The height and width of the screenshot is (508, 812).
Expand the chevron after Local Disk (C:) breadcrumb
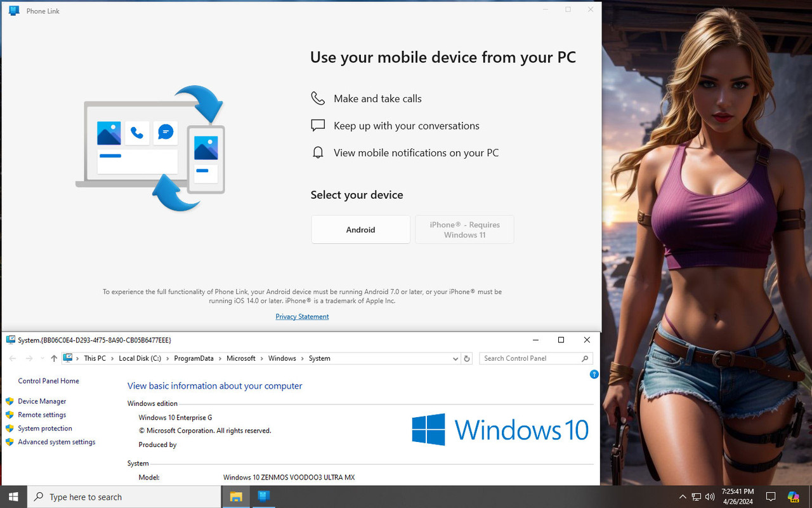167,358
